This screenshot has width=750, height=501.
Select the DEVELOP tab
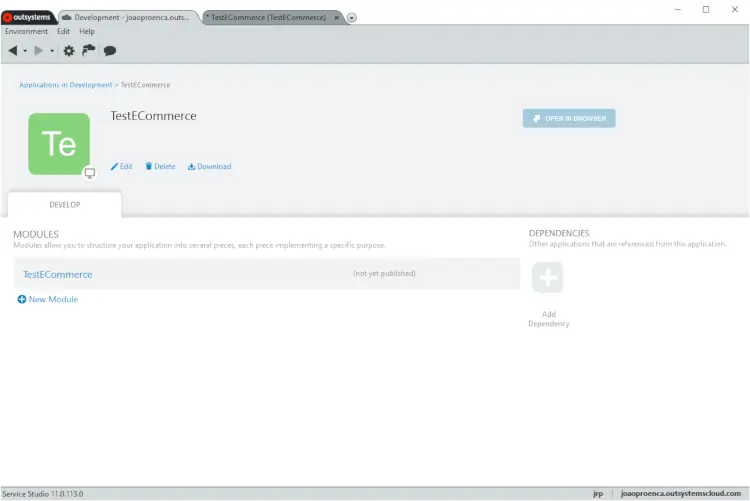click(65, 204)
